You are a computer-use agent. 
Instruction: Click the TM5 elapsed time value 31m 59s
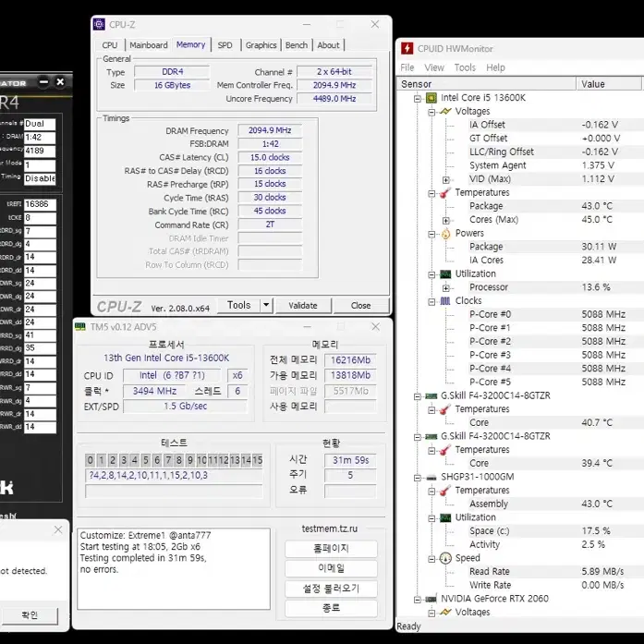pos(350,460)
